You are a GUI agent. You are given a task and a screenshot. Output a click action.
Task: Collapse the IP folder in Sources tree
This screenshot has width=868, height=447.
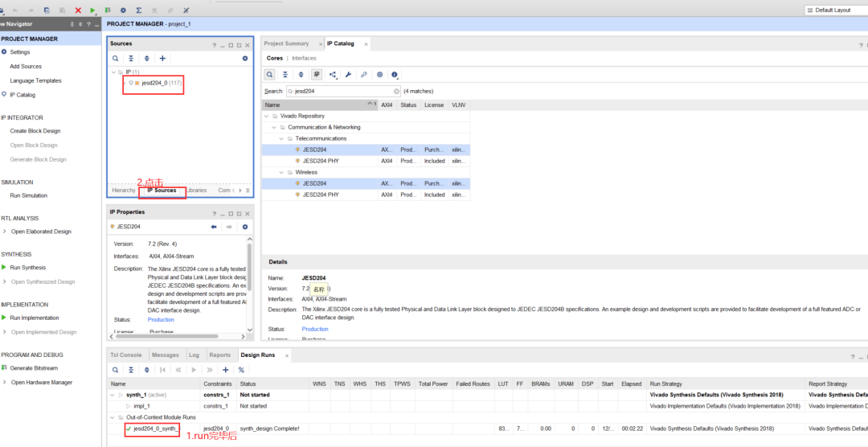(x=113, y=72)
